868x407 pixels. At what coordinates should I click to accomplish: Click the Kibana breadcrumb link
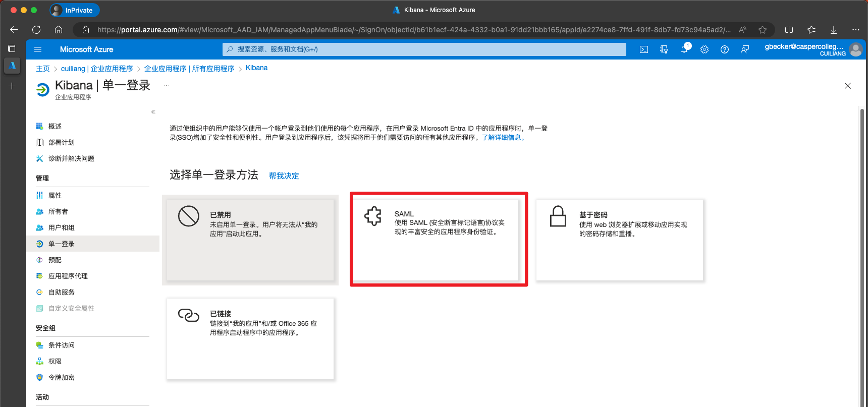pyautogui.click(x=256, y=68)
